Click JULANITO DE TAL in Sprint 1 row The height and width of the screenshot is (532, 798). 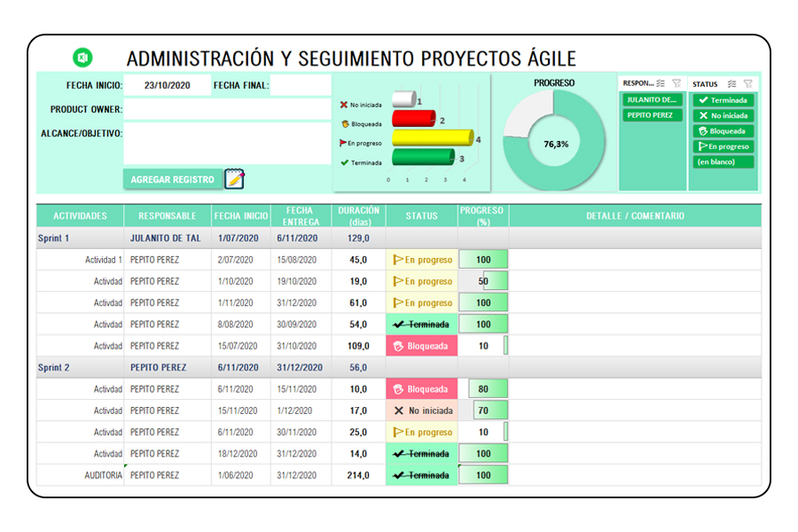166,239
